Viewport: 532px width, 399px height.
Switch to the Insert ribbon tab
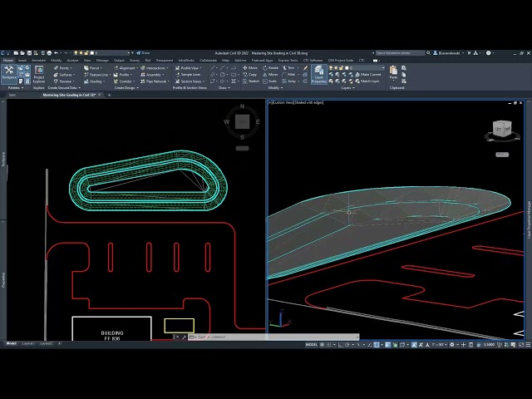[22, 60]
